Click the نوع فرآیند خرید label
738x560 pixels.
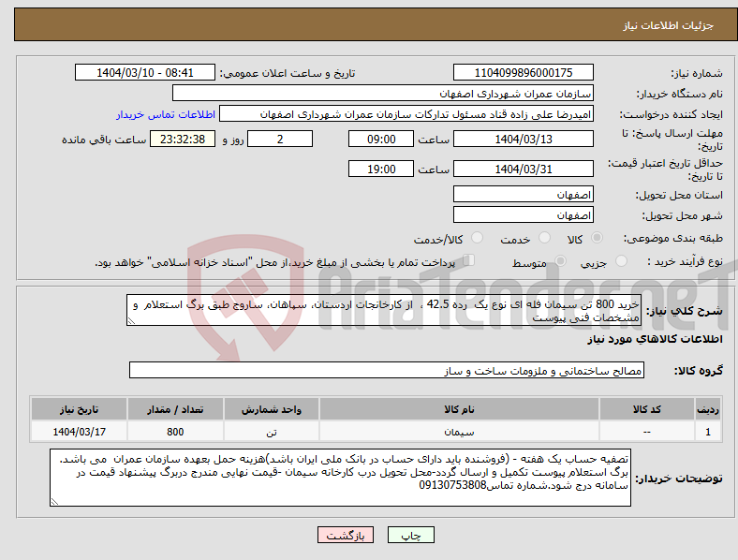click(685, 261)
